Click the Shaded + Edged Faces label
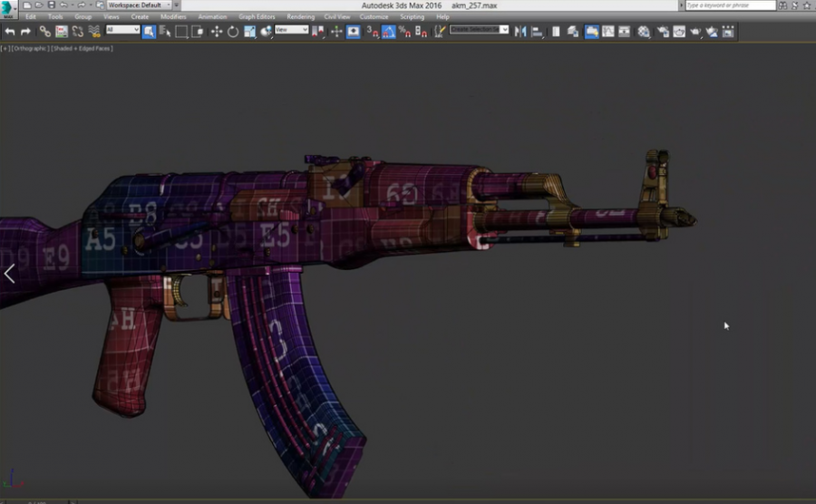Image resolution: width=816 pixels, height=504 pixels. click(x=82, y=48)
